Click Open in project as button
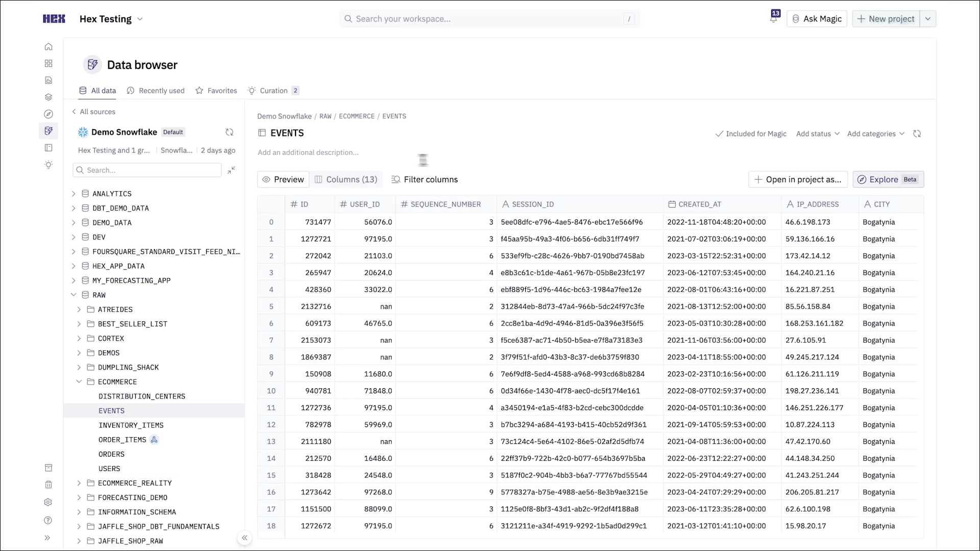The height and width of the screenshot is (551, 980). coord(798,180)
